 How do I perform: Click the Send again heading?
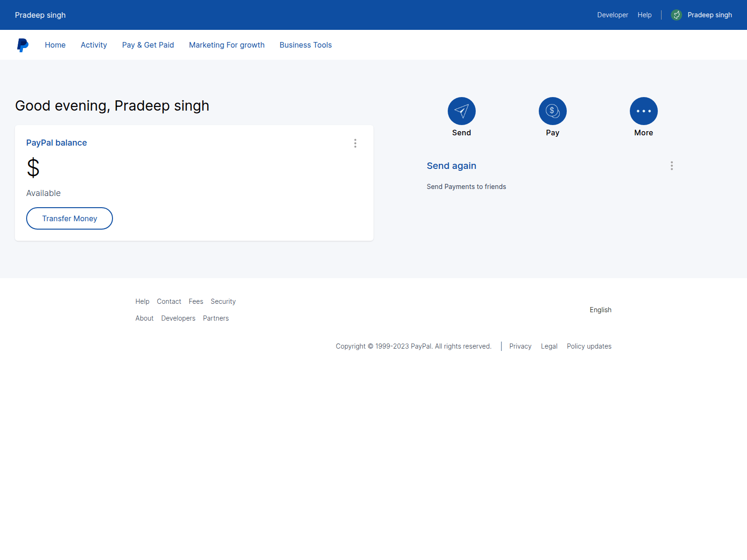[x=451, y=166]
